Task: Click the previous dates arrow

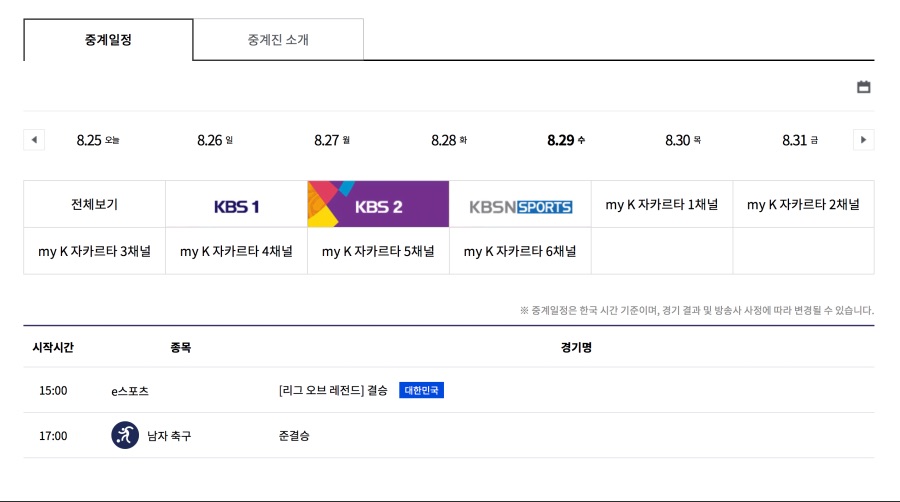Action: 34,140
